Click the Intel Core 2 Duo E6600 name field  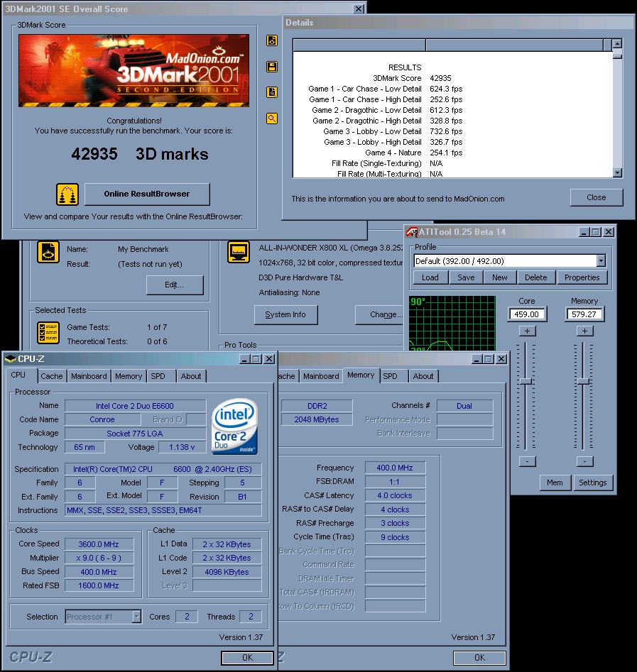[135, 406]
